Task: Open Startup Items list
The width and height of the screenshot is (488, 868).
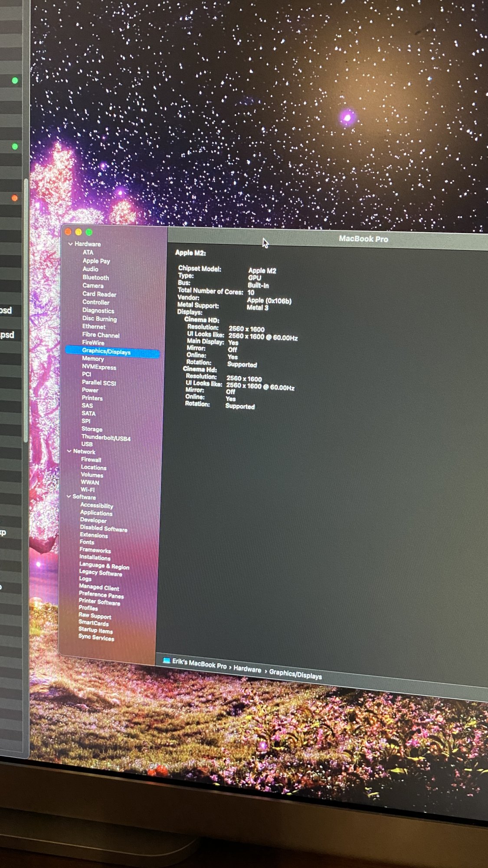Action: pyautogui.click(x=95, y=630)
